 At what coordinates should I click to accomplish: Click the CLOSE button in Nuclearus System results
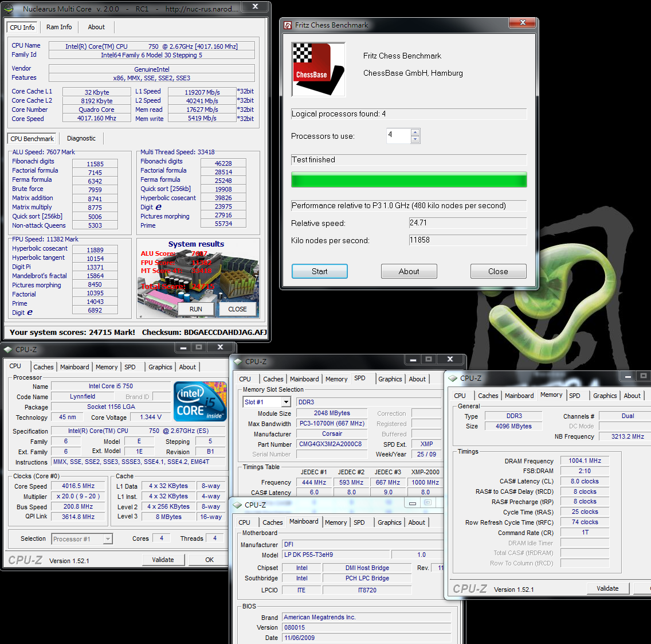tap(237, 309)
